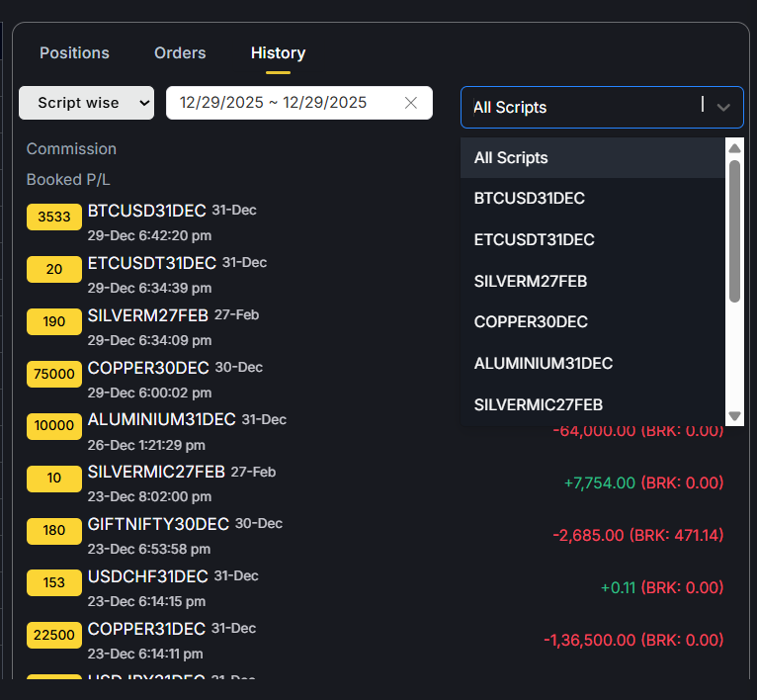The image size is (757, 700).
Task: Open the GIFTNIFTY30DEC history row
Action: tap(158, 524)
